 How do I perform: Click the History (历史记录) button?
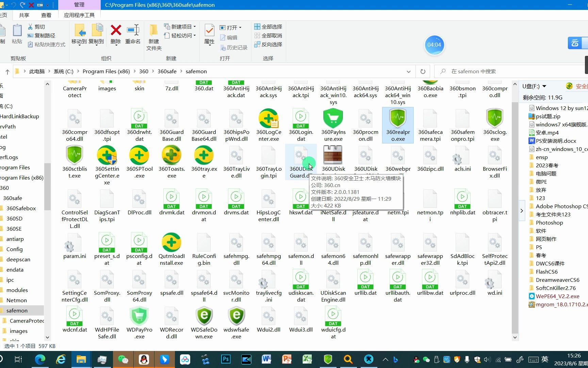tap(234, 47)
